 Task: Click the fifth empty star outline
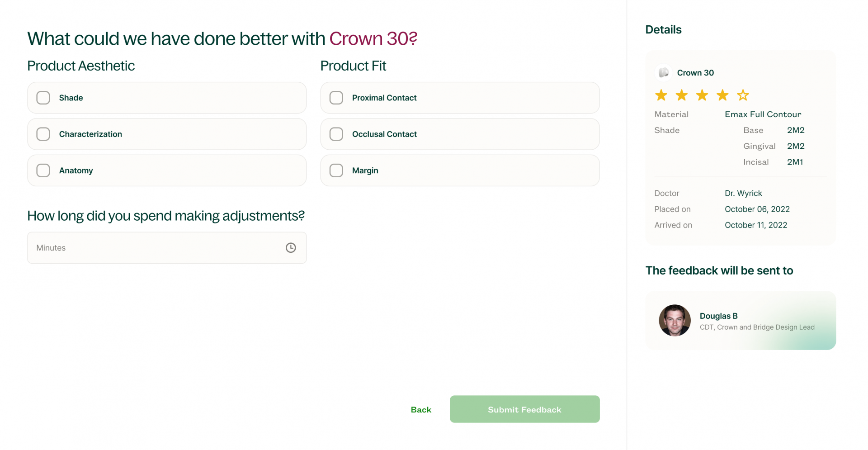tap(743, 95)
